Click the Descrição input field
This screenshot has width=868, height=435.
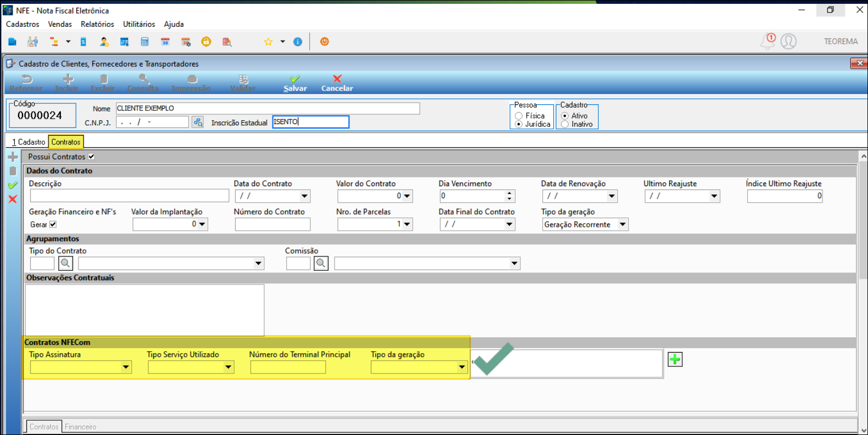click(x=129, y=196)
